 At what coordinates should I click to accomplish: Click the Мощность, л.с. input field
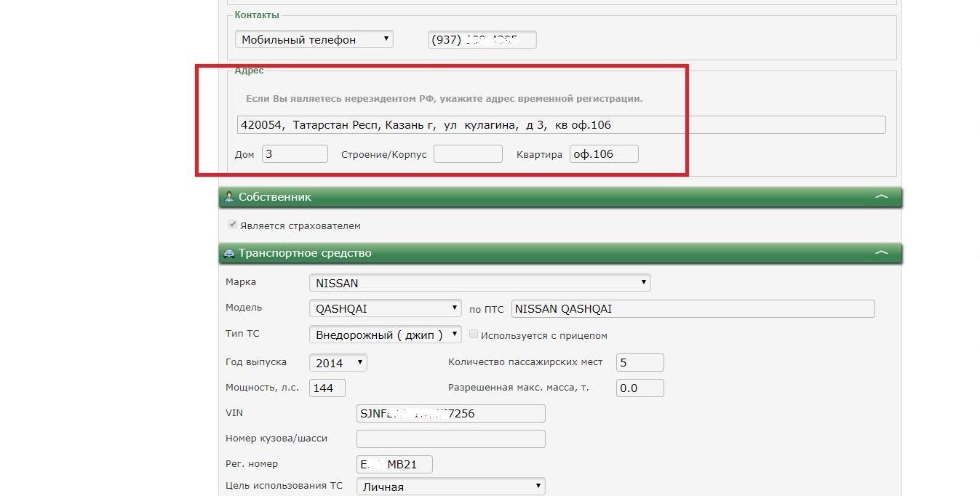point(327,388)
